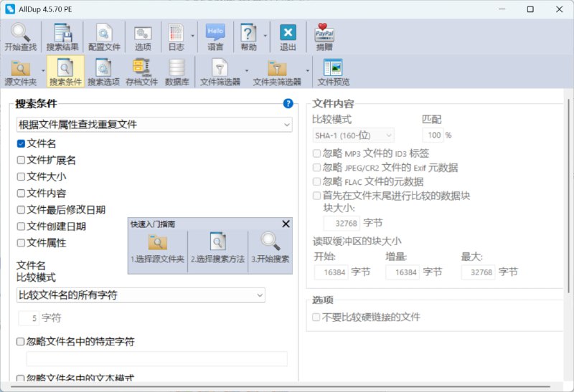The image size is (574, 392).
Task: Click the 增量 buffer 16384 field
Action: click(x=403, y=272)
